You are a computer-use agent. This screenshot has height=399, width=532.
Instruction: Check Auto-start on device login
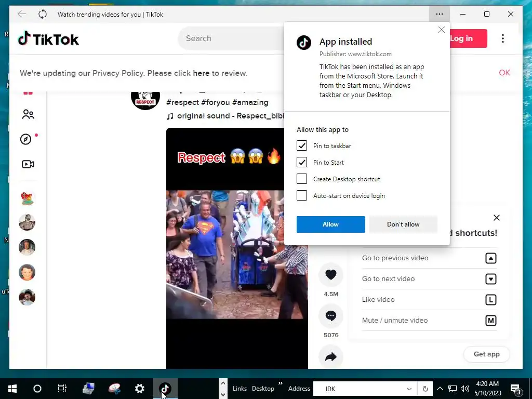tap(302, 195)
